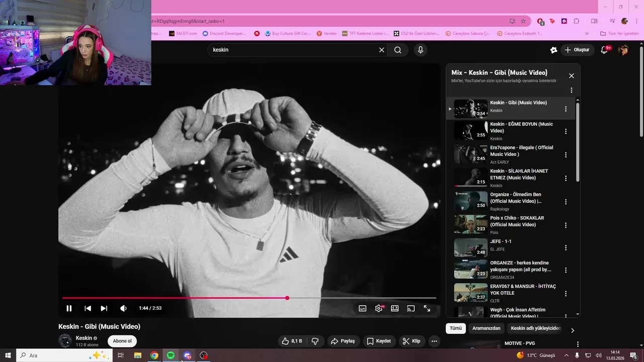Expand hidden bookmarks chevron
The width and height of the screenshot is (644, 362).
coord(587,34)
